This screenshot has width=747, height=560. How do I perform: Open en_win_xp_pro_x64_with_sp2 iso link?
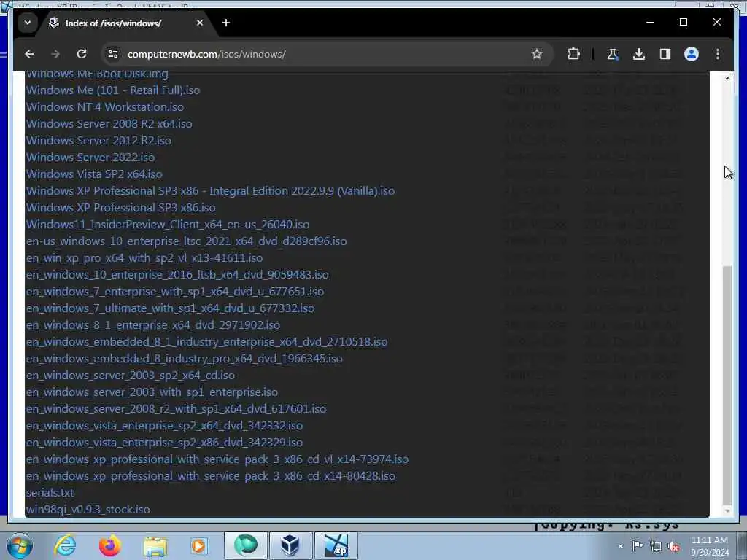tap(144, 257)
